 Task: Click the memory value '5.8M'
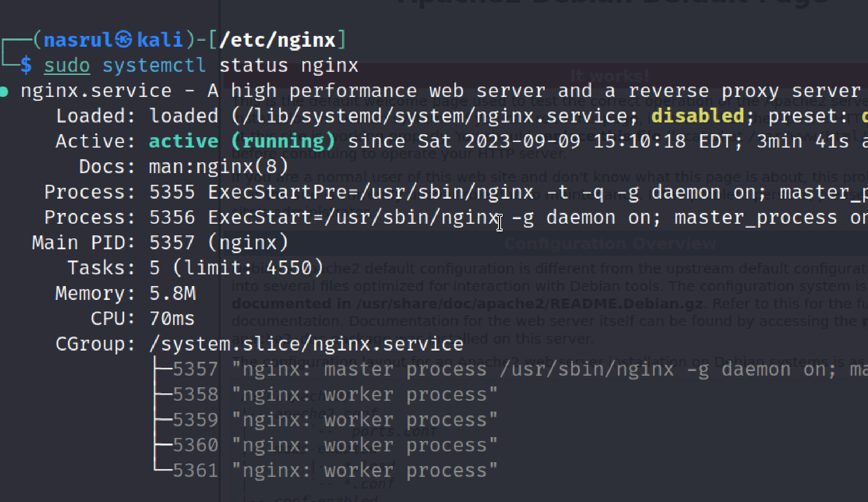click(172, 293)
